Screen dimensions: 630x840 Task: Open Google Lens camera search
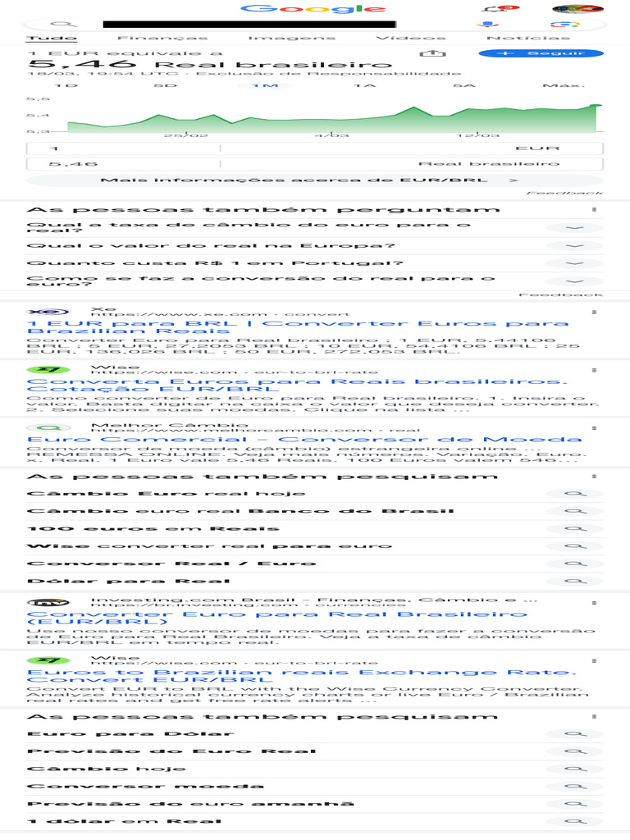point(564,24)
